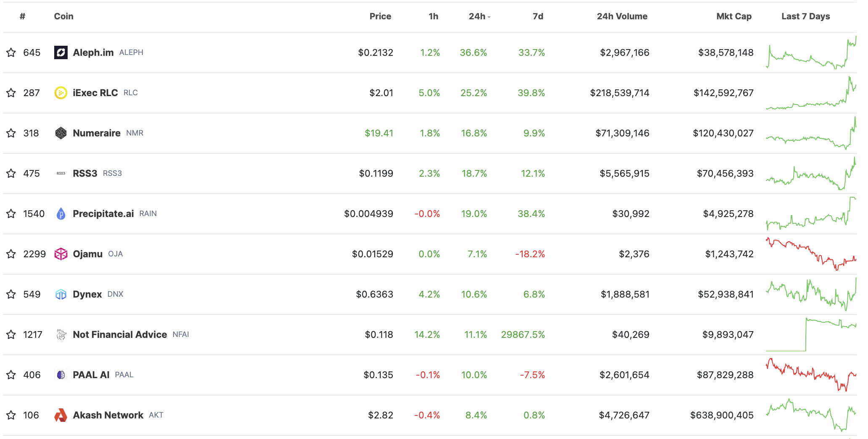Screen dimensions: 868x439
Task: View Ojamu red 7-day sparkline
Action: click(811, 254)
